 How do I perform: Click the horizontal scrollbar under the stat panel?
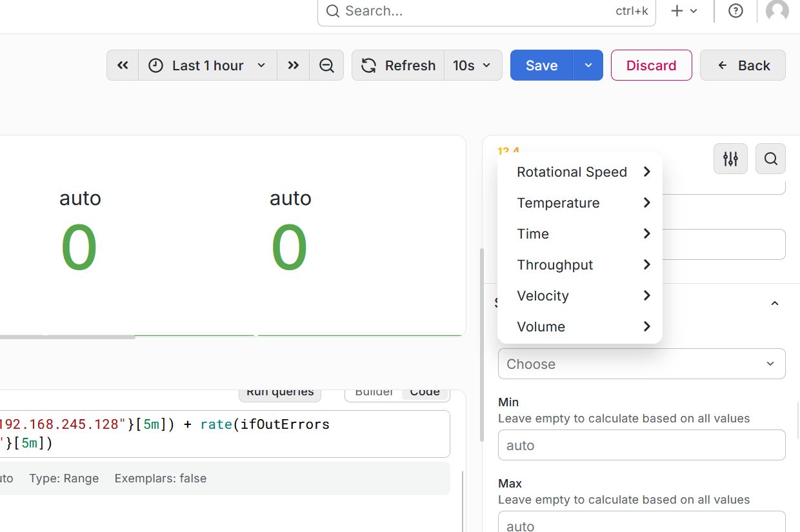pyautogui.click(x=68, y=335)
